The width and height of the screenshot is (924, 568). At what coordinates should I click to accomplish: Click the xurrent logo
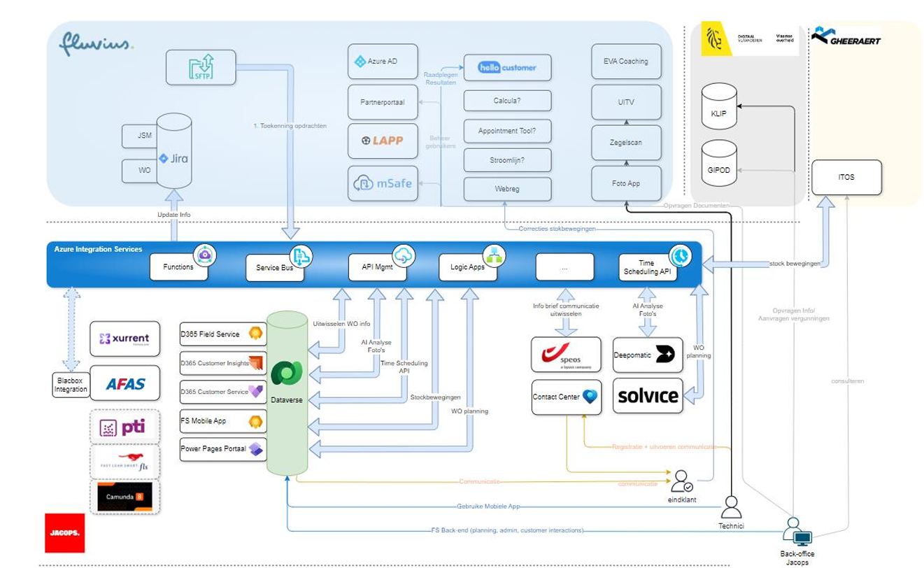[125, 339]
